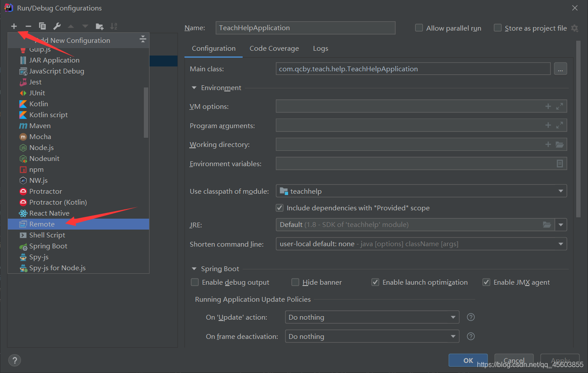Open the Environment variables editor icon
This screenshot has width=588, height=373.
tap(560, 164)
